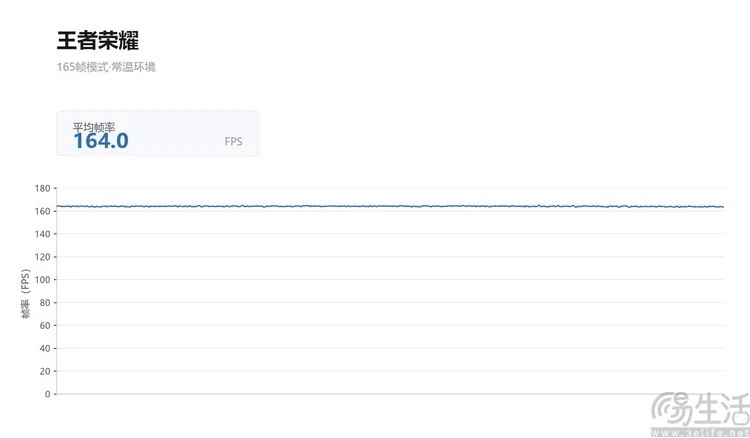Click the average frame rate card
This screenshot has width=750, height=438.
(x=157, y=133)
